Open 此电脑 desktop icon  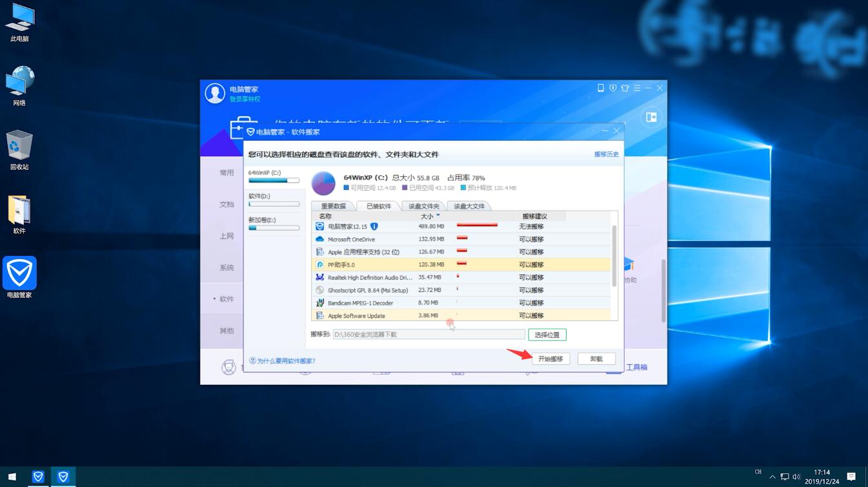(19, 23)
